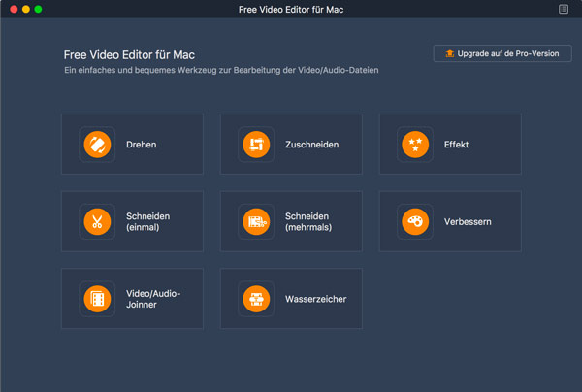
Task: Open the Drehen label
Action: click(141, 145)
